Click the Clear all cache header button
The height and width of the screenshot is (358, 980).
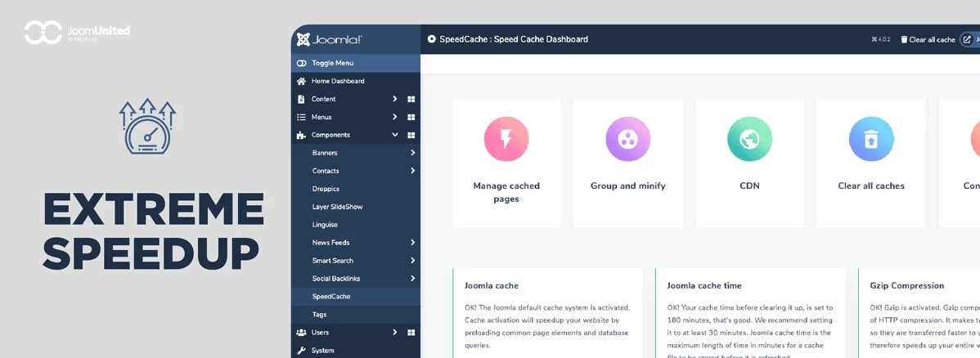(x=928, y=39)
